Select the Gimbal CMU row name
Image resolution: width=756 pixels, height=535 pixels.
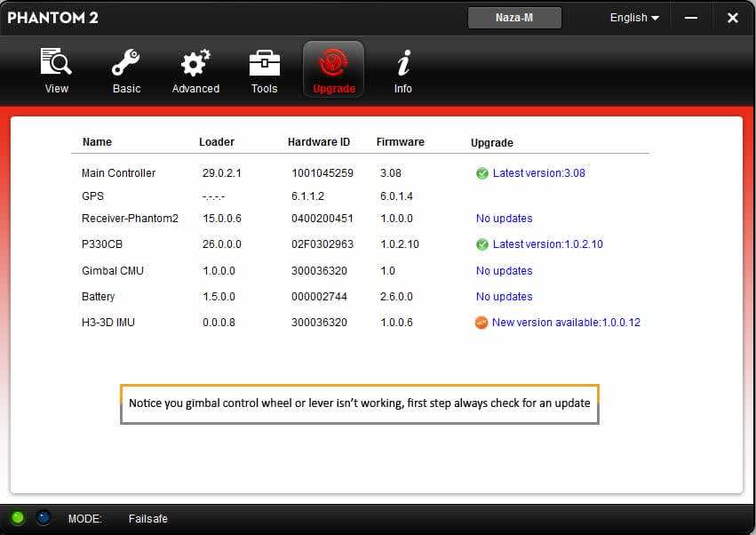click(112, 271)
